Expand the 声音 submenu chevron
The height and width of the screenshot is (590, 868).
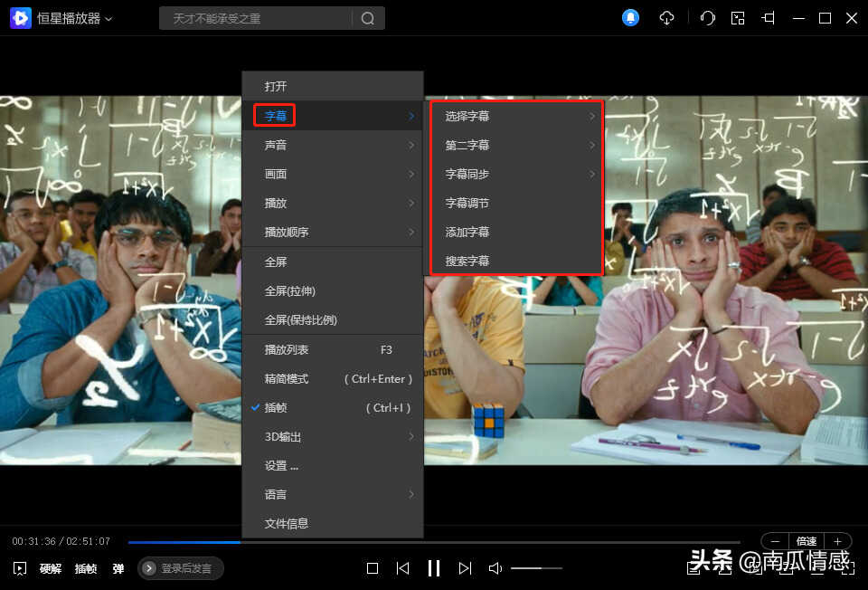[411, 145]
